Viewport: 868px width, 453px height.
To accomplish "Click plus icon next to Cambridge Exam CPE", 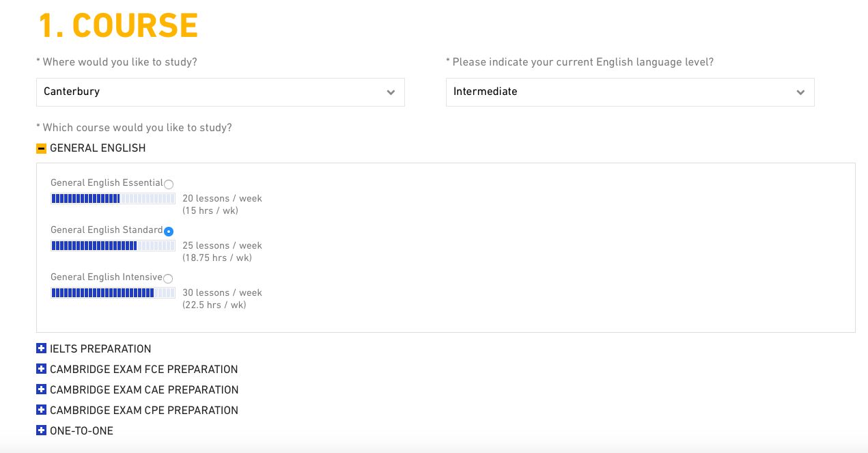I will (41, 410).
